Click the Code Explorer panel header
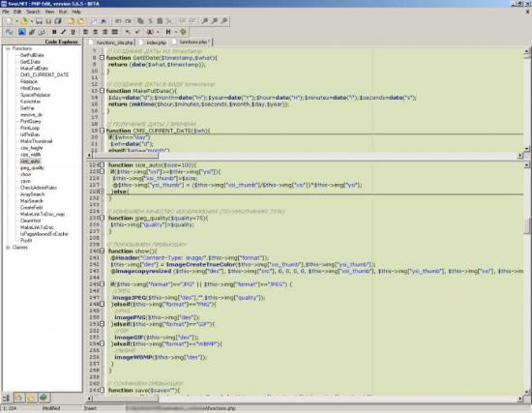The width and height of the screenshot is (532, 413). pyautogui.click(x=42, y=42)
